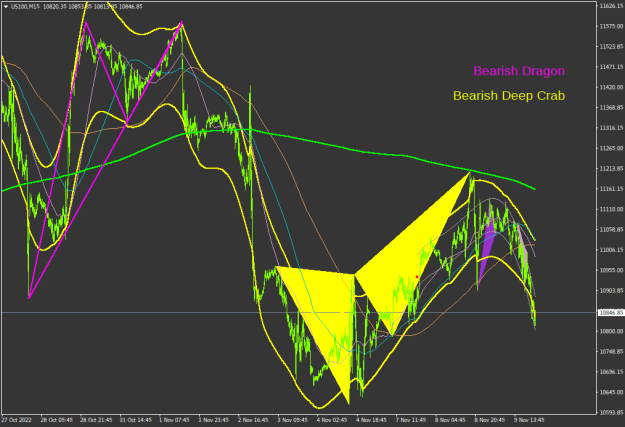This screenshot has height=427, width=625.
Task: Click the 11575.00 price scale label
Action: pyautogui.click(x=611, y=26)
